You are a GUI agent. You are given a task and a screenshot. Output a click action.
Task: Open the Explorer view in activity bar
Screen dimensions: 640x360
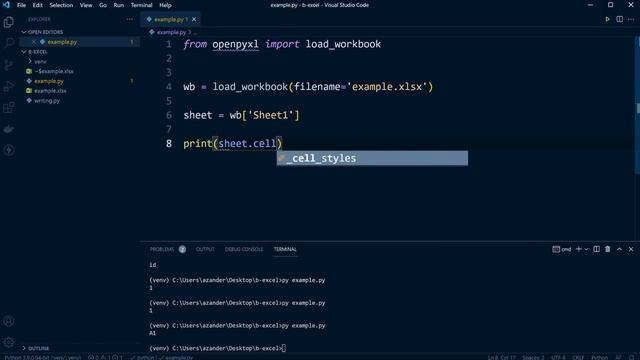coord(9,22)
